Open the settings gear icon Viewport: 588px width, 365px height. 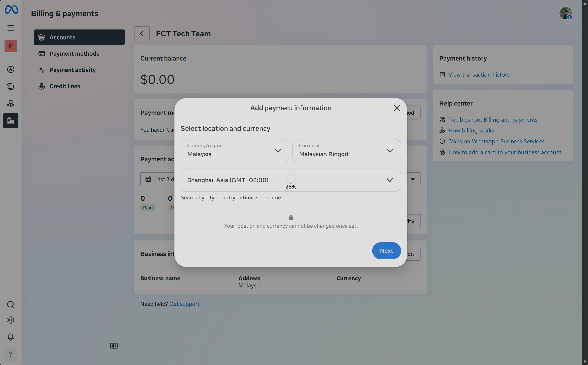click(11, 320)
